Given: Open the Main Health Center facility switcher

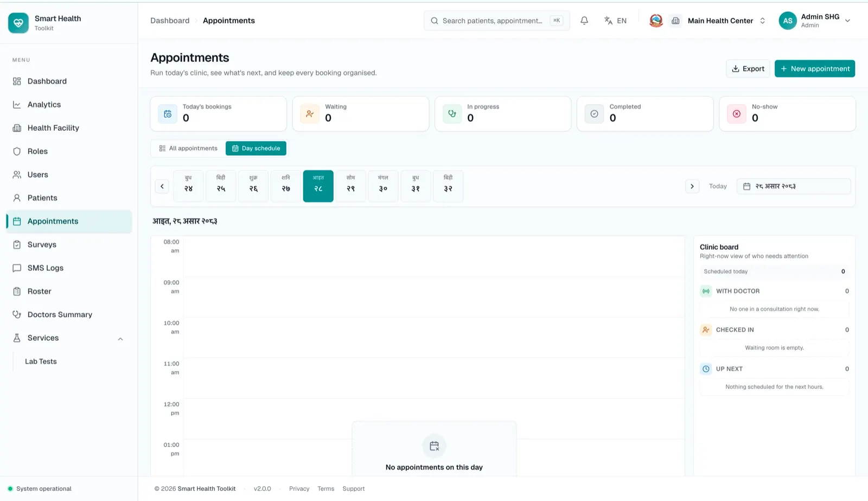Looking at the screenshot, I should [720, 21].
